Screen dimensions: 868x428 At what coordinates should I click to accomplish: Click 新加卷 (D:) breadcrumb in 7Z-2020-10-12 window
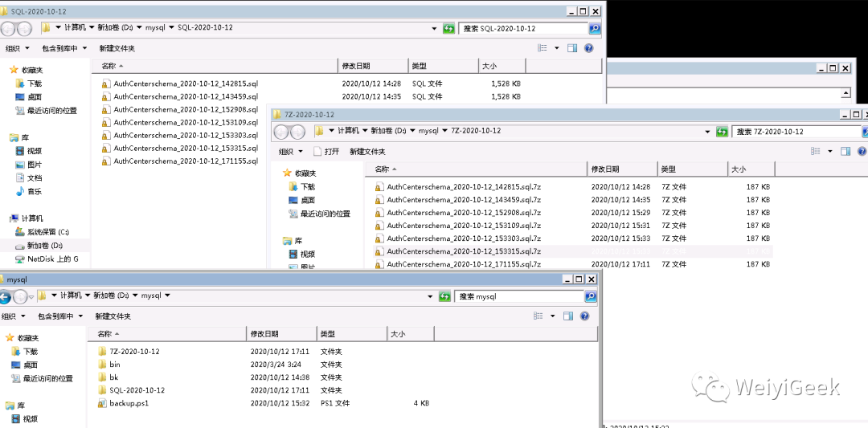click(389, 131)
